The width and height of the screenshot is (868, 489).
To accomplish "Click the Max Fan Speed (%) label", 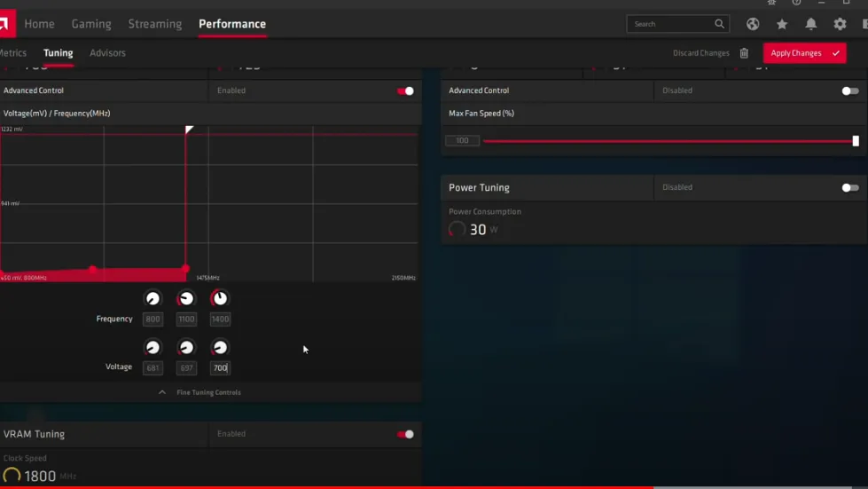I will 481,113.
